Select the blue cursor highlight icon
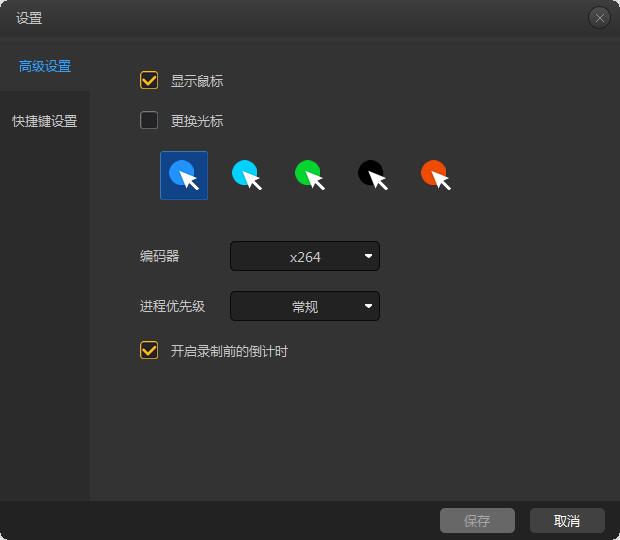 point(184,175)
